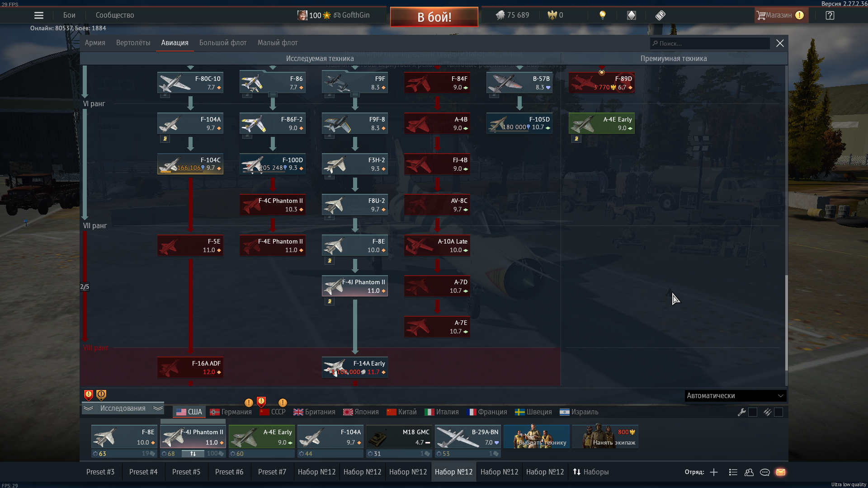Click the wrench repair icon

(x=741, y=412)
